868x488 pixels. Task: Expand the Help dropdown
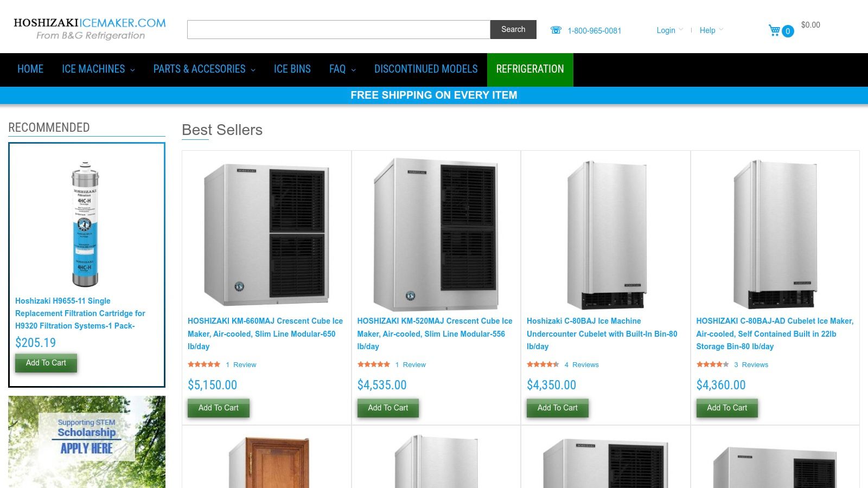pyautogui.click(x=711, y=30)
